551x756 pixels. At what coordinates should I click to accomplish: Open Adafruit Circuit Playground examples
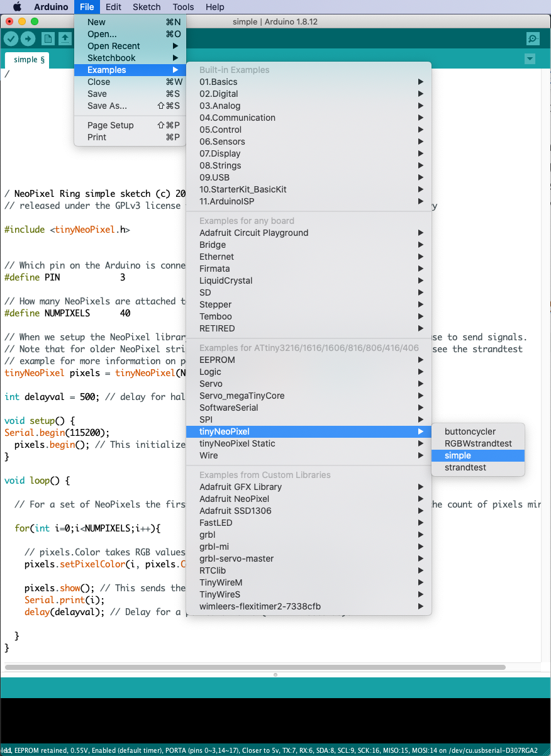tap(309, 233)
